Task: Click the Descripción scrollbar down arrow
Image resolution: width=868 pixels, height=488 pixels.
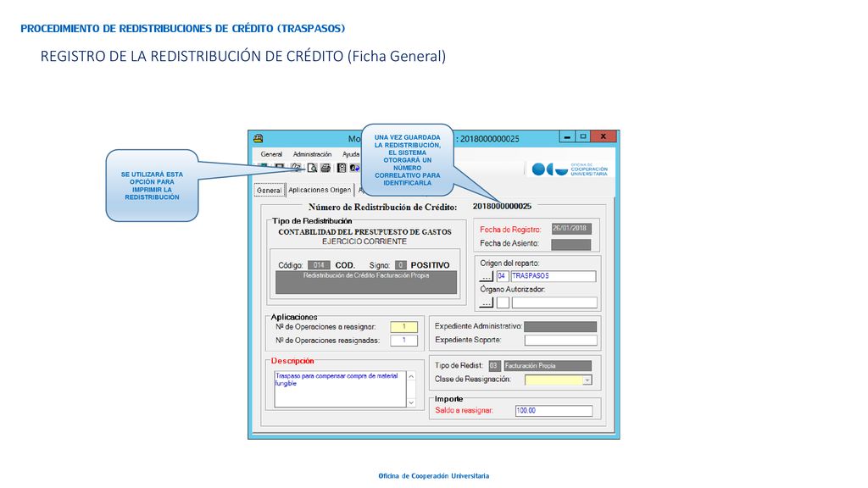Action: [411, 402]
